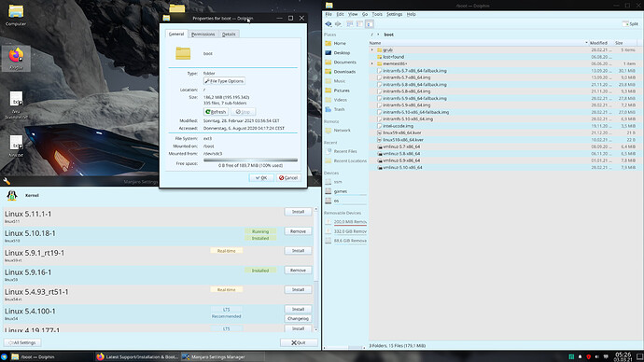Open the Computer desktop icon
The height and width of the screenshot is (362, 644).
click(16, 15)
